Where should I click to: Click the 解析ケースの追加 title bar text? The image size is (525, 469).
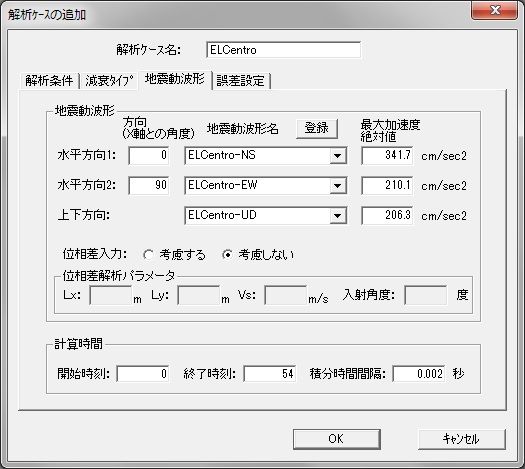click(x=47, y=15)
